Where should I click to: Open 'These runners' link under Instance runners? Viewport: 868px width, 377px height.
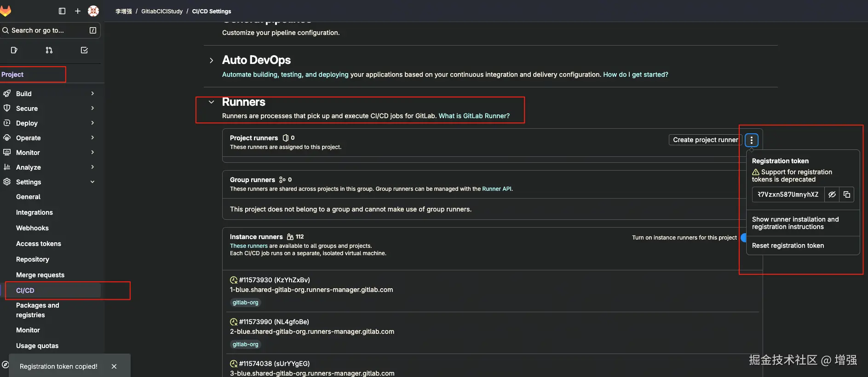[x=248, y=246]
